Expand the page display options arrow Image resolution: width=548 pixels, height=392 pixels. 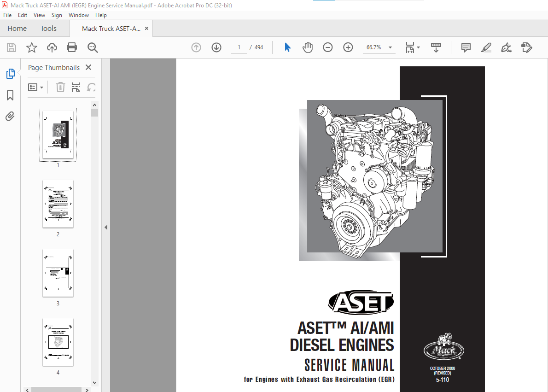click(x=418, y=47)
